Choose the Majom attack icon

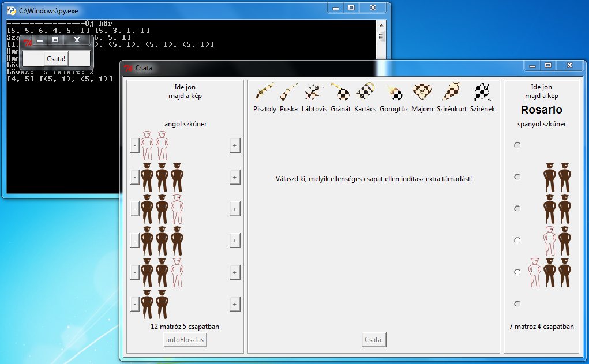click(421, 92)
